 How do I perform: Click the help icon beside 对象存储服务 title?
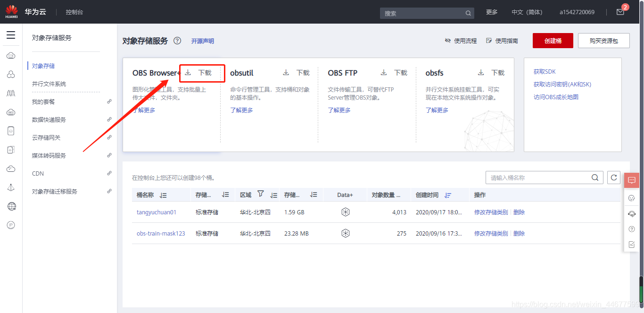[177, 41]
